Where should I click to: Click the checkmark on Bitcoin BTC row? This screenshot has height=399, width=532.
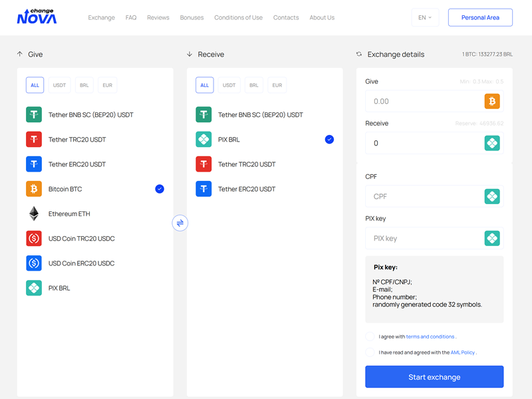tap(160, 189)
